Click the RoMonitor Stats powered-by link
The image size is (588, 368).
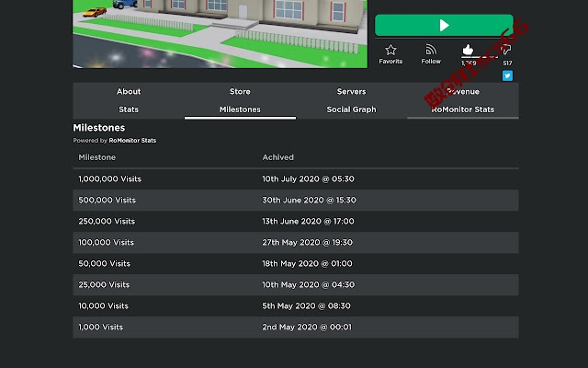(x=132, y=141)
